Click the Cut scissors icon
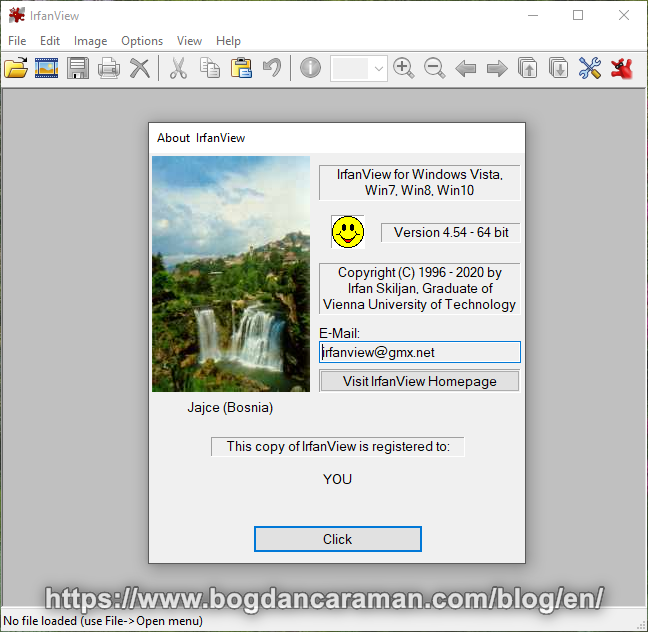Screen dimensions: 648x632 click(x=179, y=68)
